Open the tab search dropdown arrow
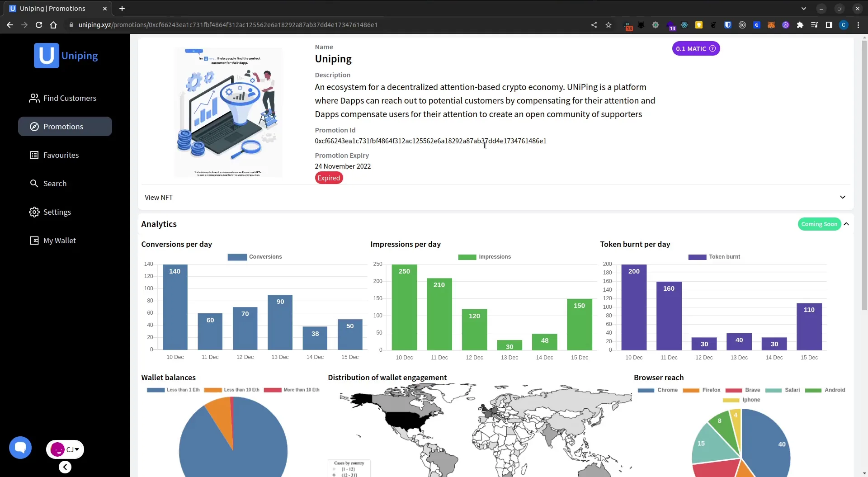The height and width of the screenshot is (477, 868). point(803,9)
